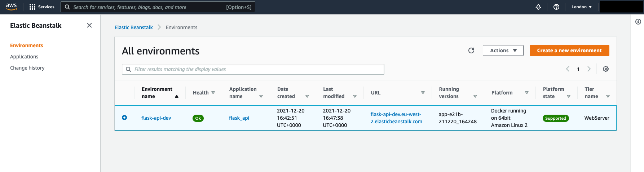
Task: Open the flask-api-dev environment link
Action: pos(156,118)
